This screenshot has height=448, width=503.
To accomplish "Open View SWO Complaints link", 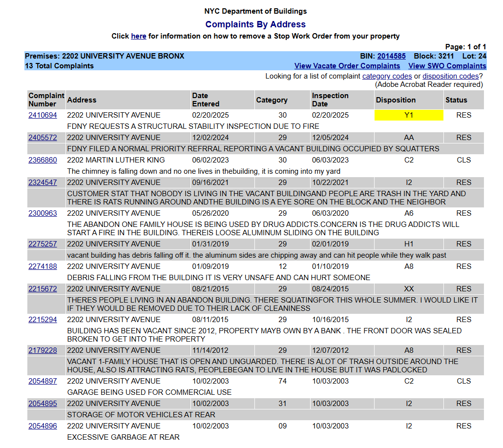I will click(447, 66).
